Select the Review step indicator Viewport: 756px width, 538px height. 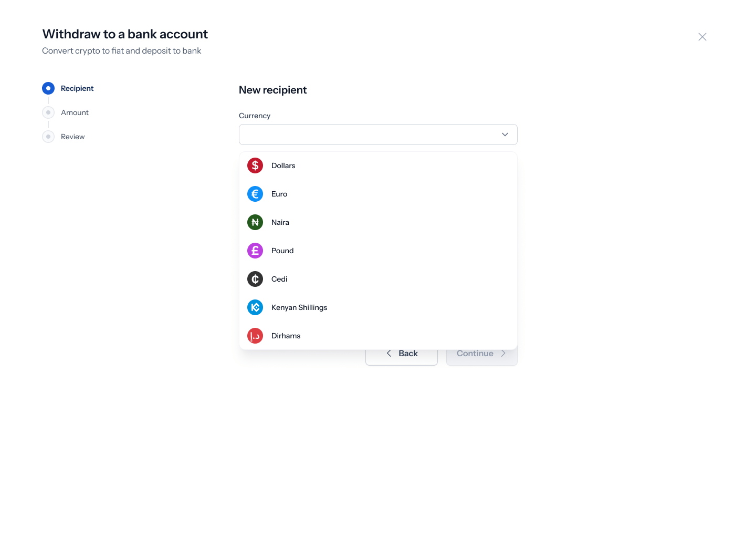pyautogui.click(x=48, y=137)
